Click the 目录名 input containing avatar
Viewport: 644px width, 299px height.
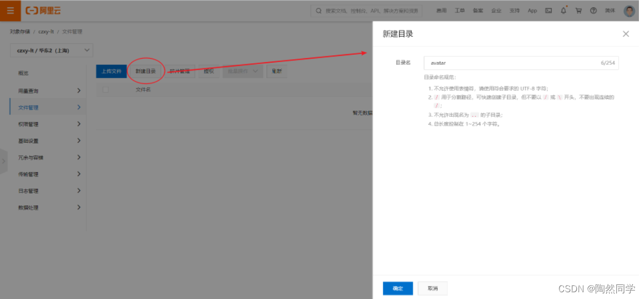click(x=521, y=63)
